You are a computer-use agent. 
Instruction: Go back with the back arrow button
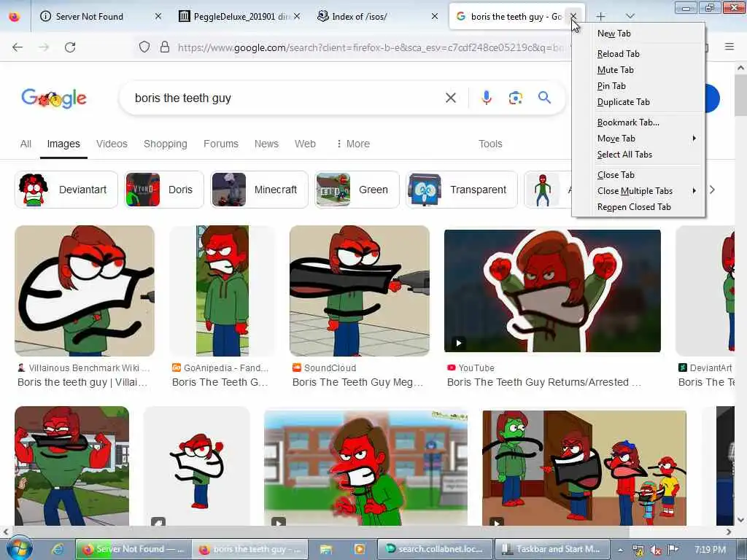18,47
